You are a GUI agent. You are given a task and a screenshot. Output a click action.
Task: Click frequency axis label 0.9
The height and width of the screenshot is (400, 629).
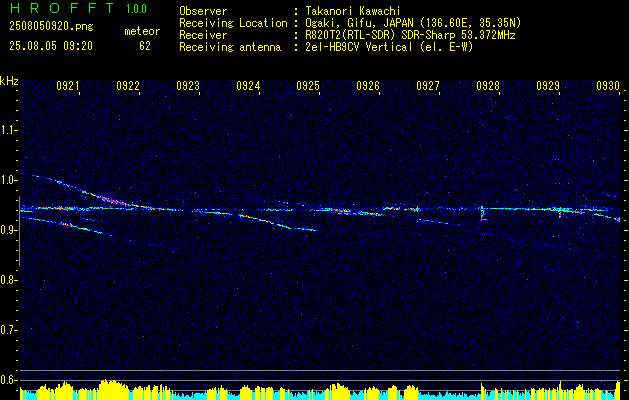tap(8, 230)
